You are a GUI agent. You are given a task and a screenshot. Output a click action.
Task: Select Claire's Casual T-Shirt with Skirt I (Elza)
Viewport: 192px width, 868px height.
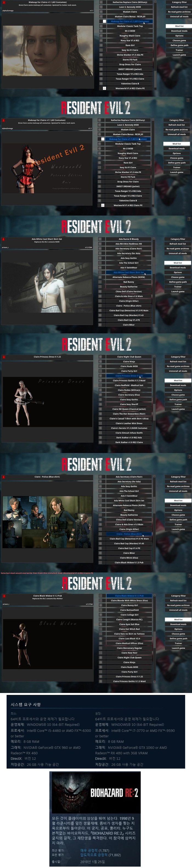click(x=129, y=419)
